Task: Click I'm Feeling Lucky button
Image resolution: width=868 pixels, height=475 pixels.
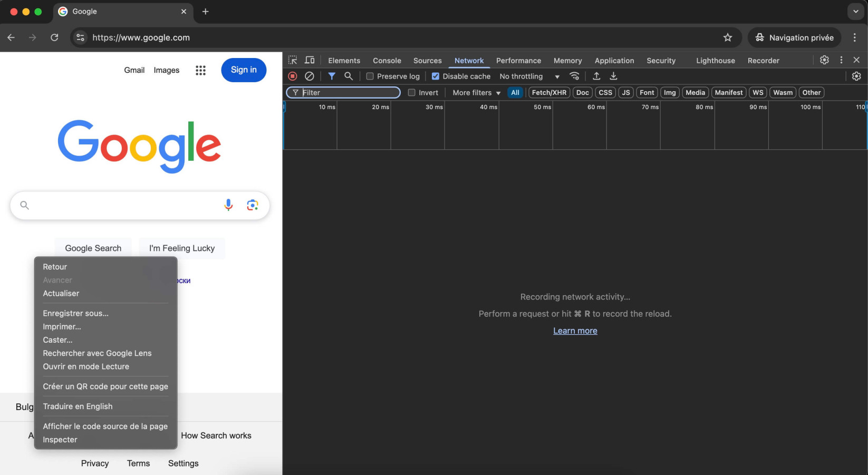Action: (x=182, y=248)
